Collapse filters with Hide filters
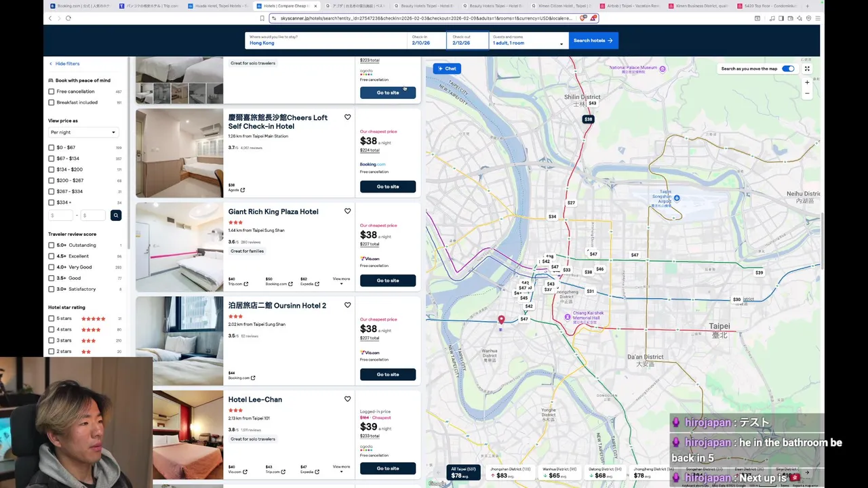The width and height of the screenshot is (868, 488). click(64, 64)
